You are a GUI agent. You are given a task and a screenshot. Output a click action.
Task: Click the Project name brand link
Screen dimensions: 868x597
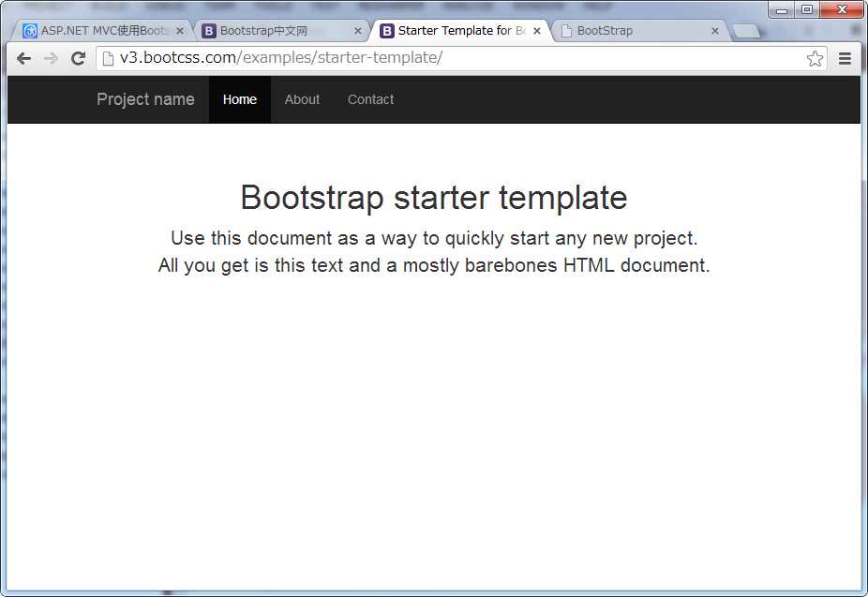[145, 99]
